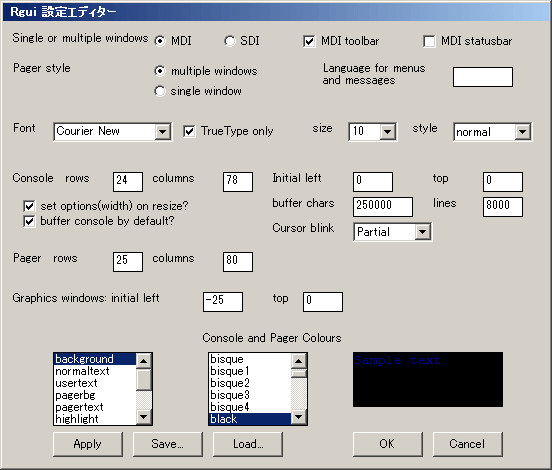Click the Apply button
The height and width of the screenshot is (470, 552).
pyautogui.click(x=88, y=444)
